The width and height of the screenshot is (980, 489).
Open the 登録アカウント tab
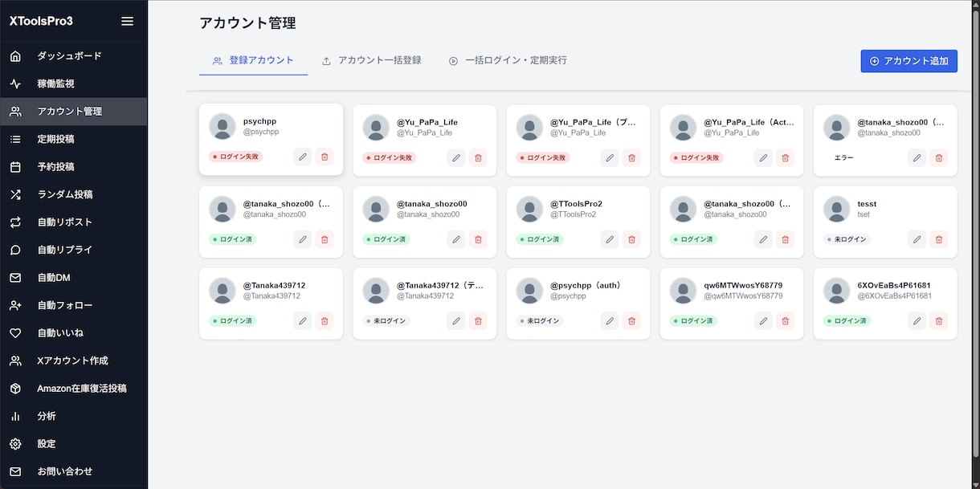253,60
